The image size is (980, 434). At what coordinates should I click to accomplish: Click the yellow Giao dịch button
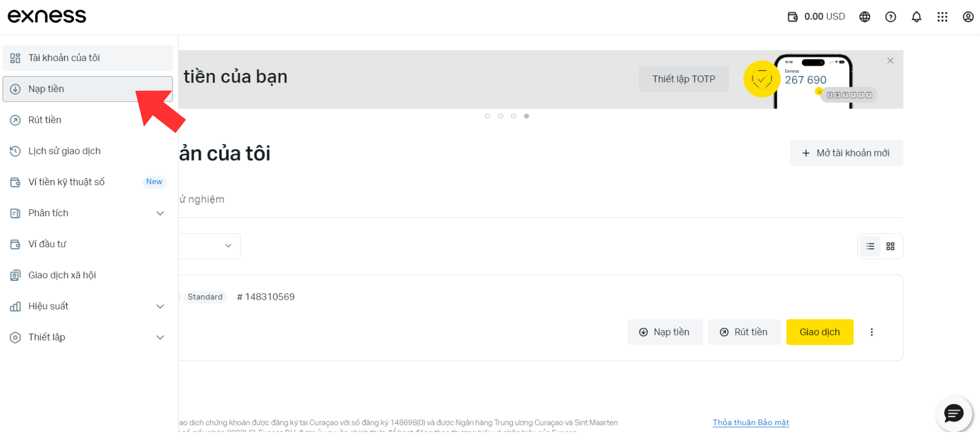pyautogui.click(x=820, y=332)
